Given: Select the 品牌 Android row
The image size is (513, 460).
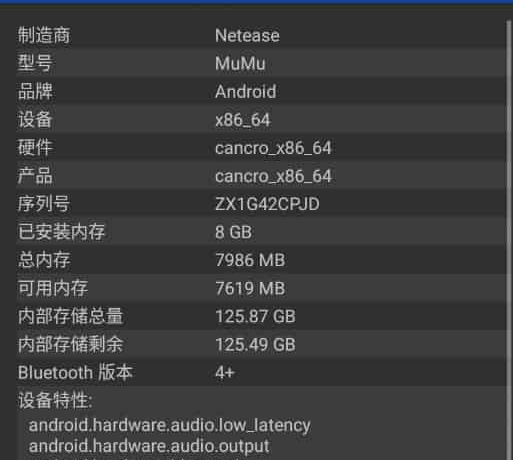Looking at the screenshot, I should pyautogui.click(x=261, y=91).
